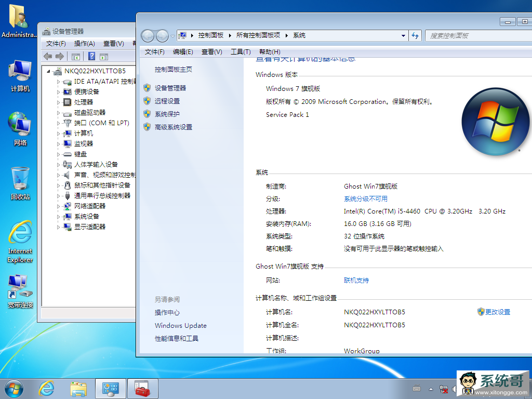Open Windows Explorer from the taskbar

78,389
